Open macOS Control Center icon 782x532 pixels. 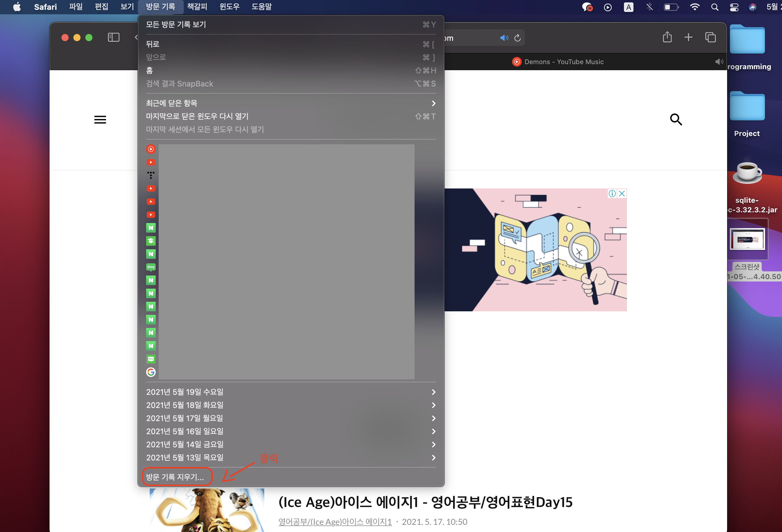734,7
